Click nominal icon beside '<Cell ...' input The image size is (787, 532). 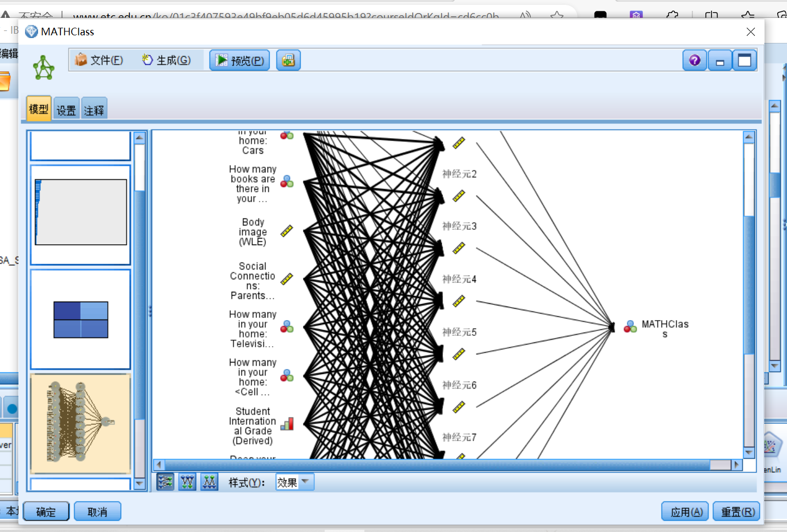coord(287,375)
